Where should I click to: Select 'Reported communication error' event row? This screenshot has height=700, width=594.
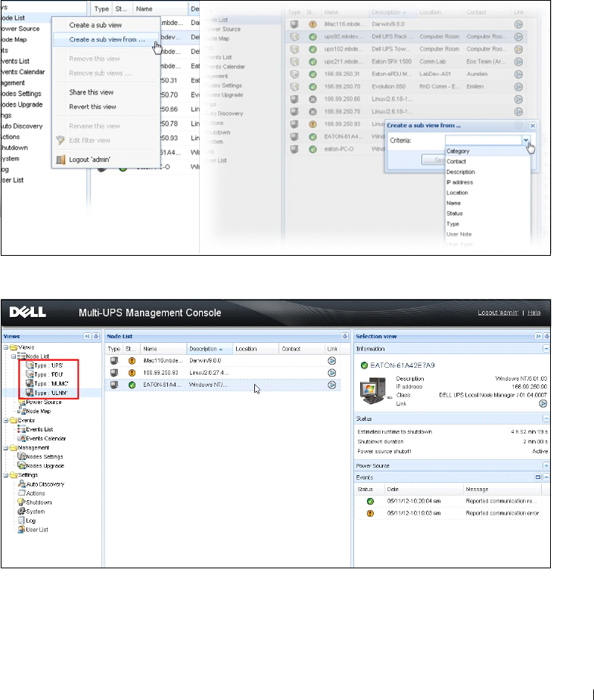pyautogui.click(x=449, y=513)
